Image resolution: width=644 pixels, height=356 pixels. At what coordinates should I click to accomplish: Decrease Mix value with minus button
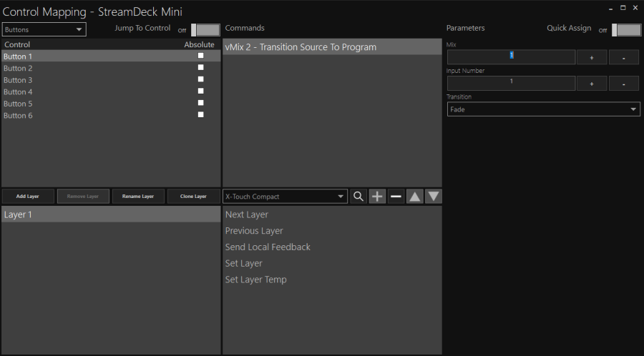[623, 58]
